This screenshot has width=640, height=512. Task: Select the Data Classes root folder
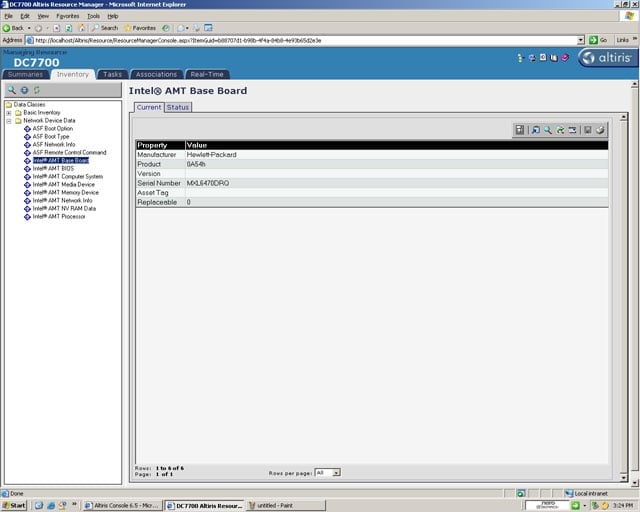[x=29, y=105]
